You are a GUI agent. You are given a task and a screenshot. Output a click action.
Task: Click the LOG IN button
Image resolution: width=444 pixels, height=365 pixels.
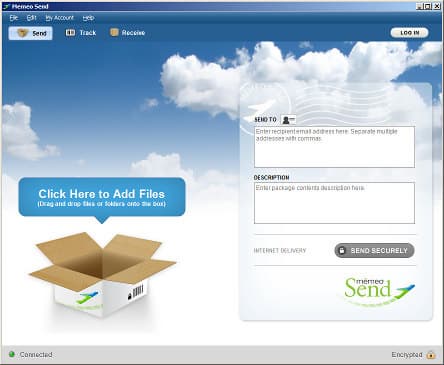click(410, 33)
